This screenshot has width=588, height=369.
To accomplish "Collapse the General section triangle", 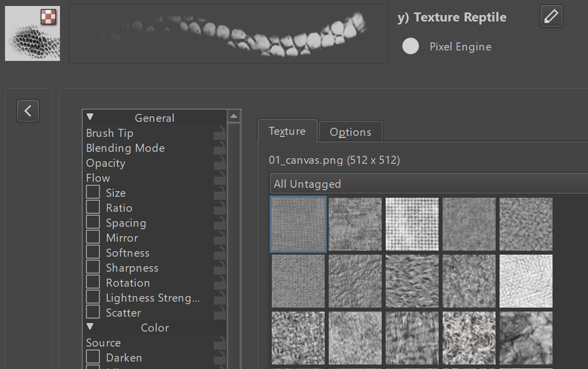I will pyautogui.click(x=90, y=117).
